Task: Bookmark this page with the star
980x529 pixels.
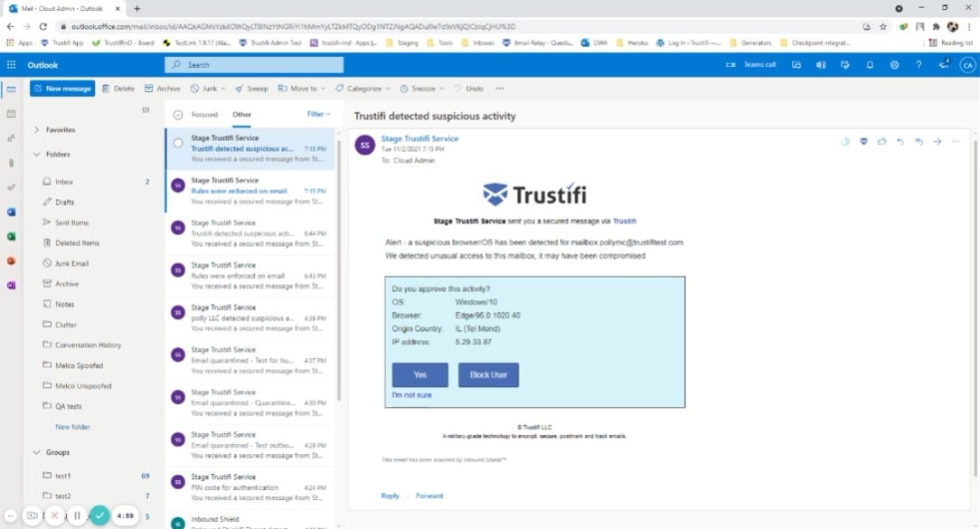Action: (883, 26)
